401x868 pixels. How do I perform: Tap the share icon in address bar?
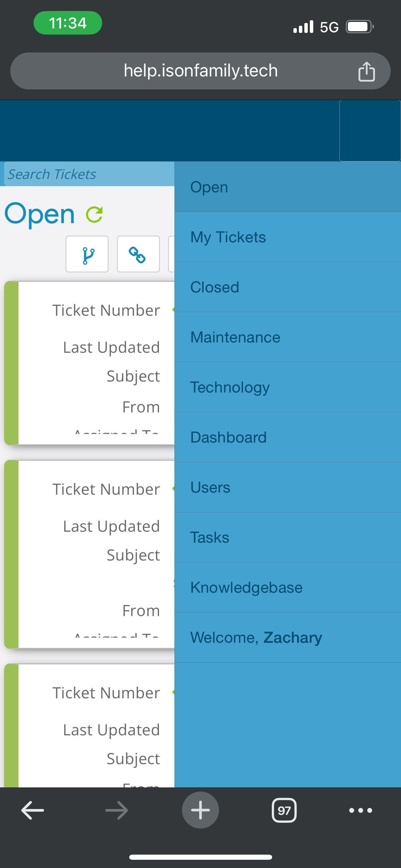(x=366, y=71)
